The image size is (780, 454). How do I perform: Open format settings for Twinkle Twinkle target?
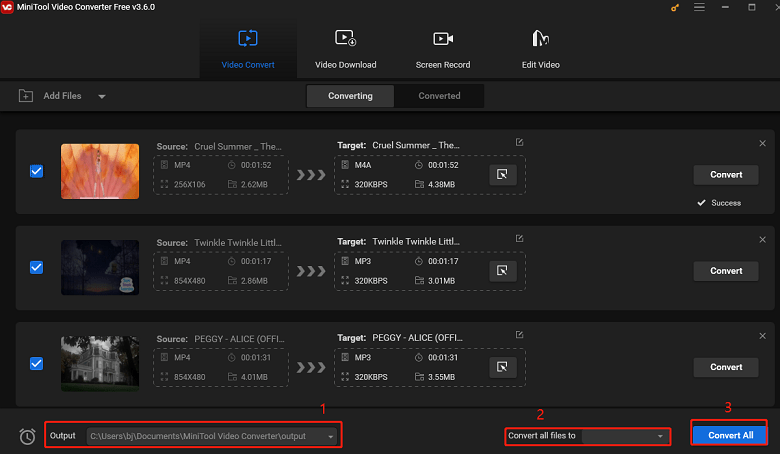pos(502,271)
